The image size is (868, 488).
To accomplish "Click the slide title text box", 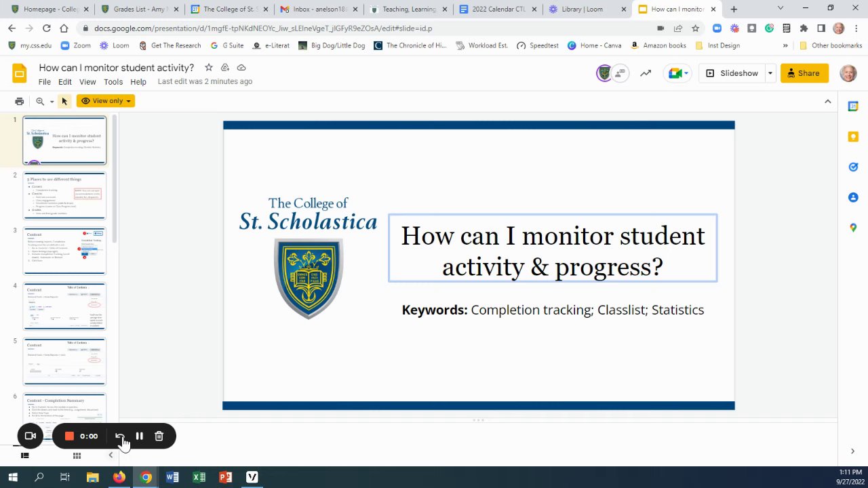I will pos(553,248).
